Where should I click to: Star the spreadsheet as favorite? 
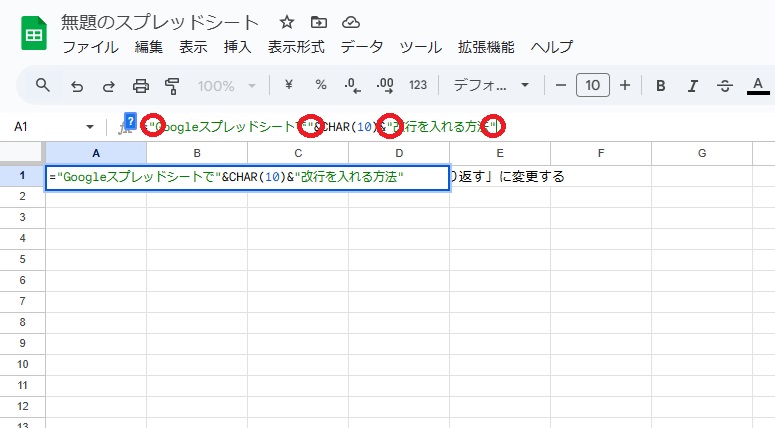287,22
